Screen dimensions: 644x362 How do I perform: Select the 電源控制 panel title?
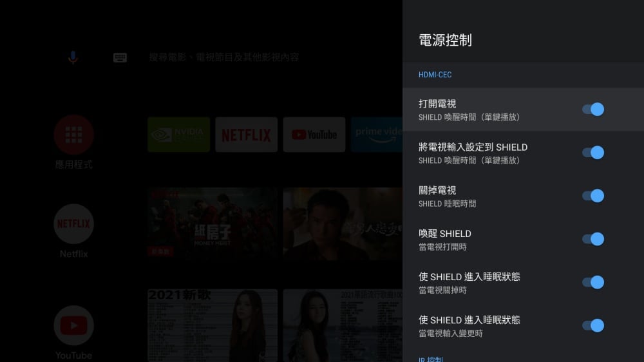(445, 40)
